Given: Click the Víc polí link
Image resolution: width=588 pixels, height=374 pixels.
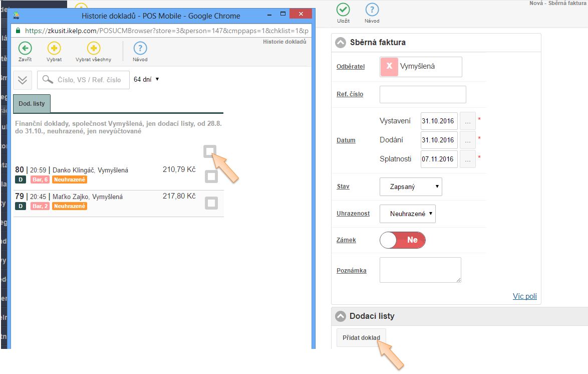Looking at the screenshot, I should [524, 296].
